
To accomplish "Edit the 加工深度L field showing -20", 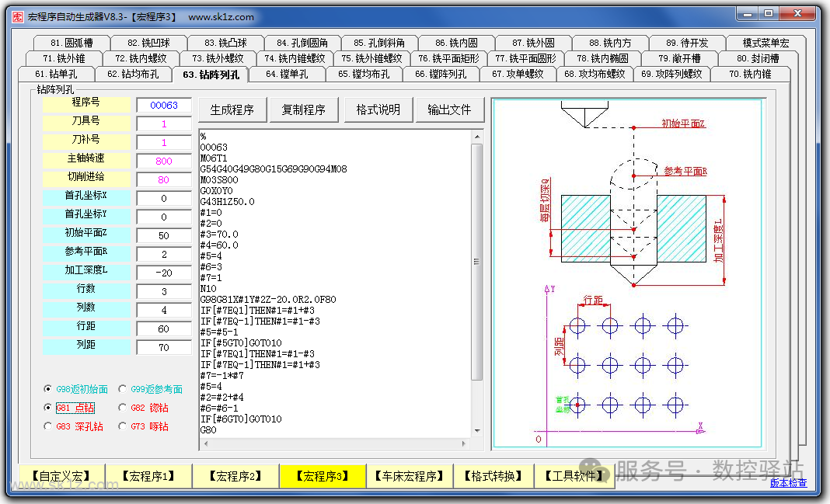I will (x=164, y=273).
